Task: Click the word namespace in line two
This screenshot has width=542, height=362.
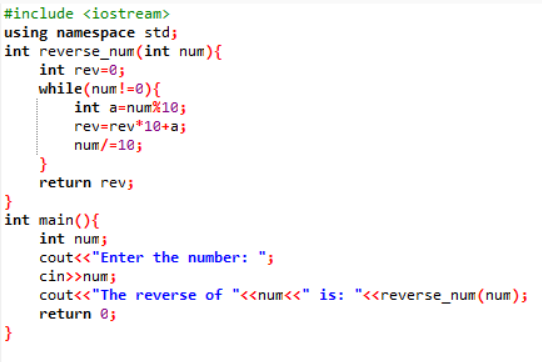Action: (x=96, y=33)
